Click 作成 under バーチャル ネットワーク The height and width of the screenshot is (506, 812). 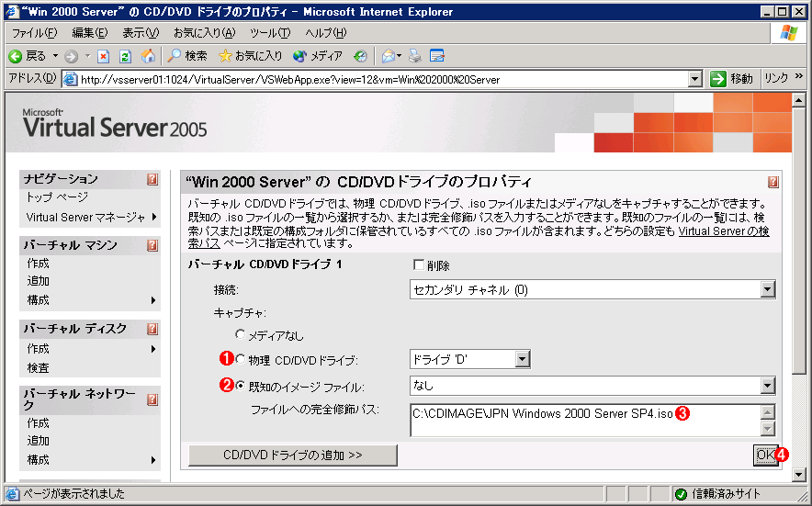39,423
